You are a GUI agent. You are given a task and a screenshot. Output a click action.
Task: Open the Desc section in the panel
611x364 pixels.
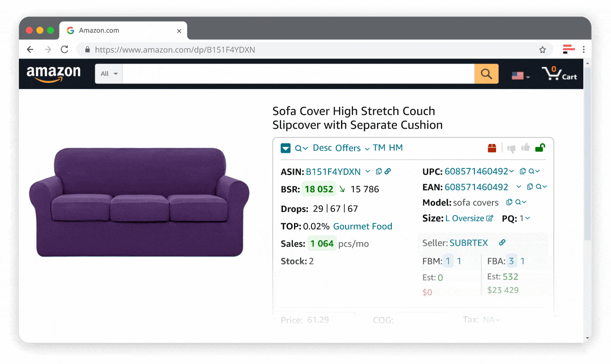click(322, 148)
